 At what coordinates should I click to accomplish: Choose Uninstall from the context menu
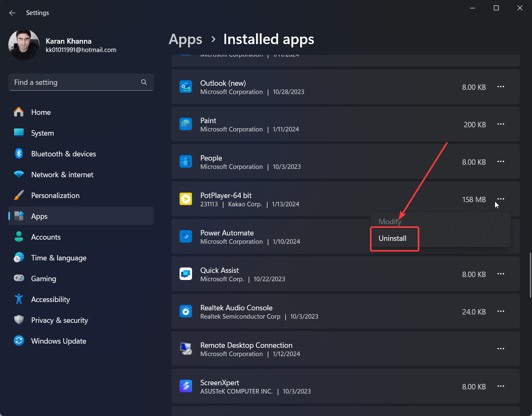394,238
